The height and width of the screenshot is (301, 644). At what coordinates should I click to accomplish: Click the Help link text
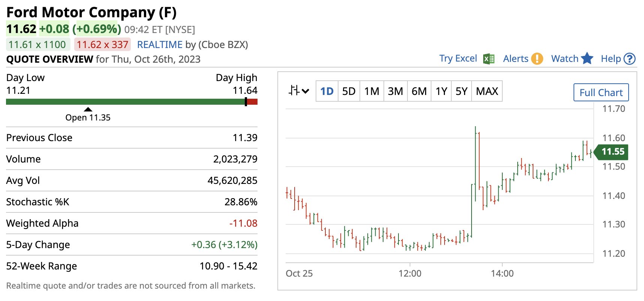click(x=611, y=59)
